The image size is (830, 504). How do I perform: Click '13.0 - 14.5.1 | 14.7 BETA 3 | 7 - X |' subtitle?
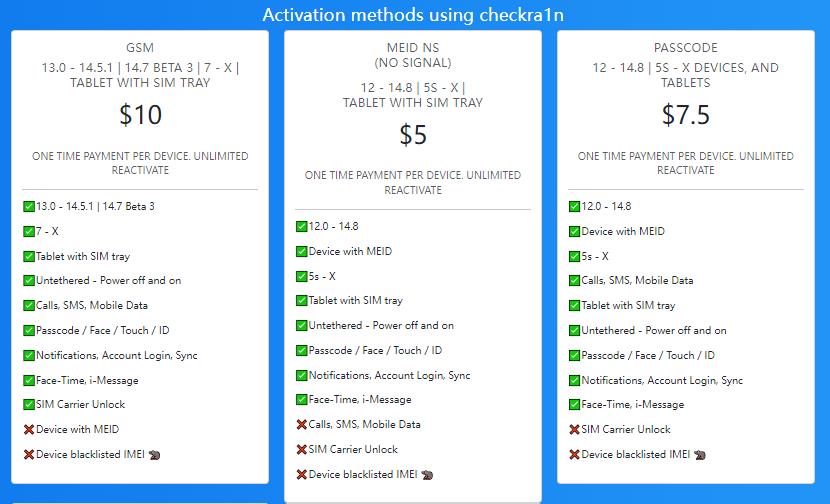coord(140,68)
